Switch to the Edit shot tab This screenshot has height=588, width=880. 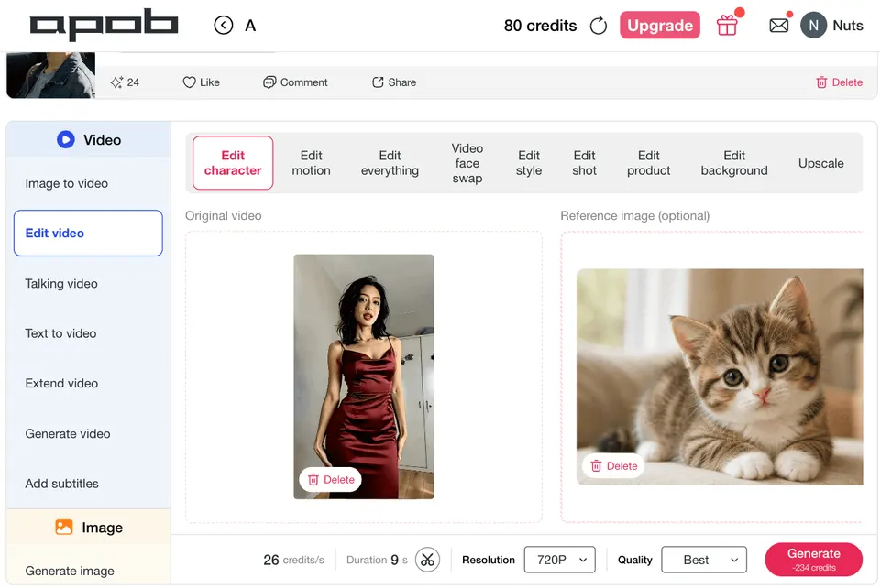click(584, 162)
